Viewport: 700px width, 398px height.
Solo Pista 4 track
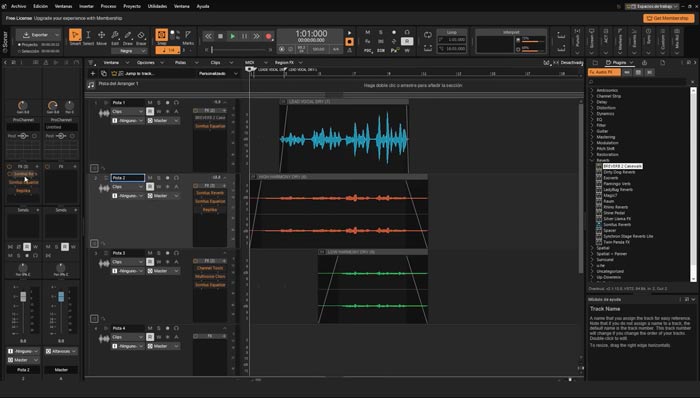point(158,328)
